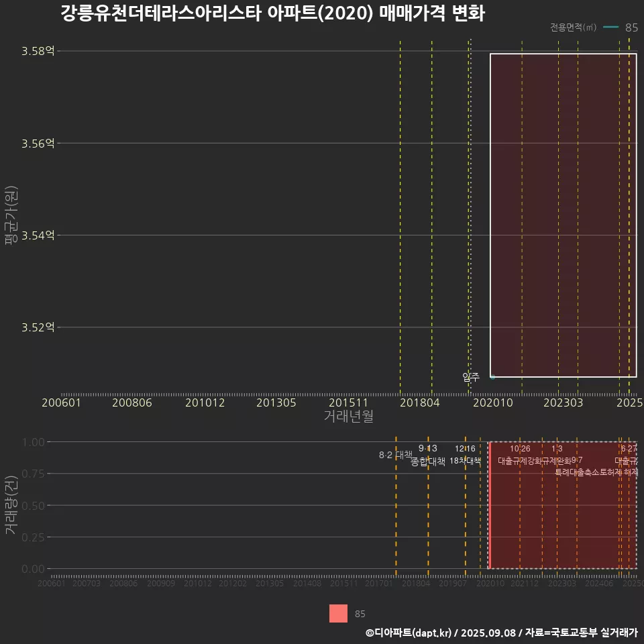Click 201408 on the volume chart x-axis
This screenshot has height=644, width=644.
[x=307, y=583]
